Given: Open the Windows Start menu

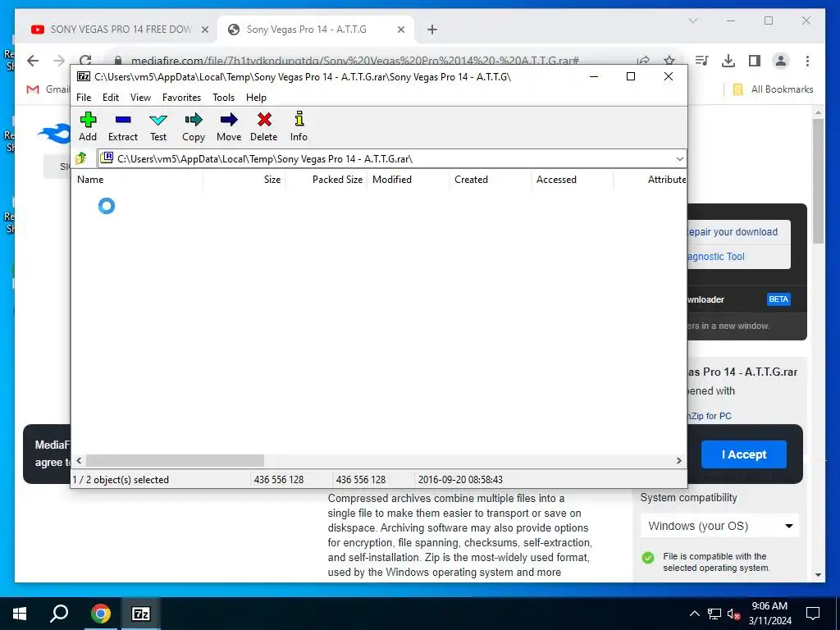Looking at the screenshot, I should [x=20, y=614].
